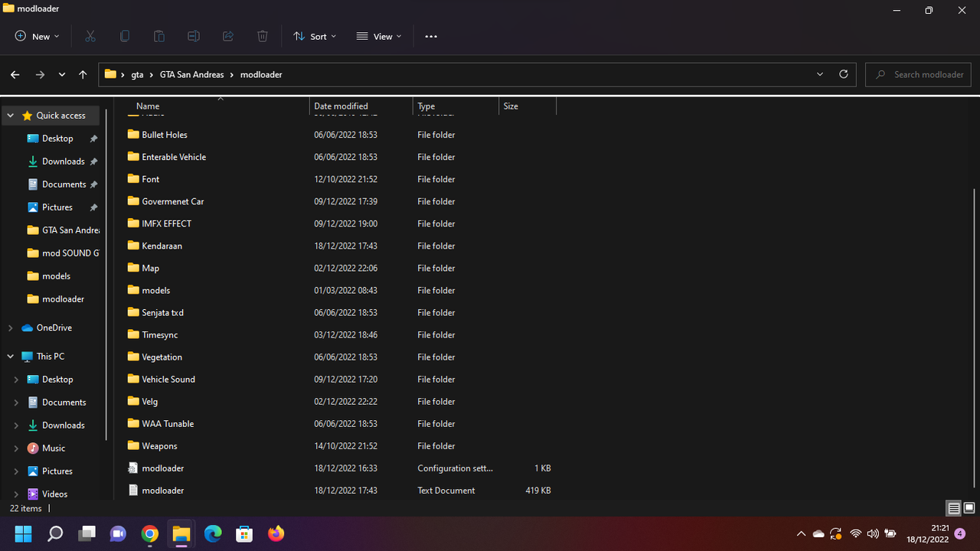980x551 pixels.
Task: Collapse the Quick access section
Action: 11,116
